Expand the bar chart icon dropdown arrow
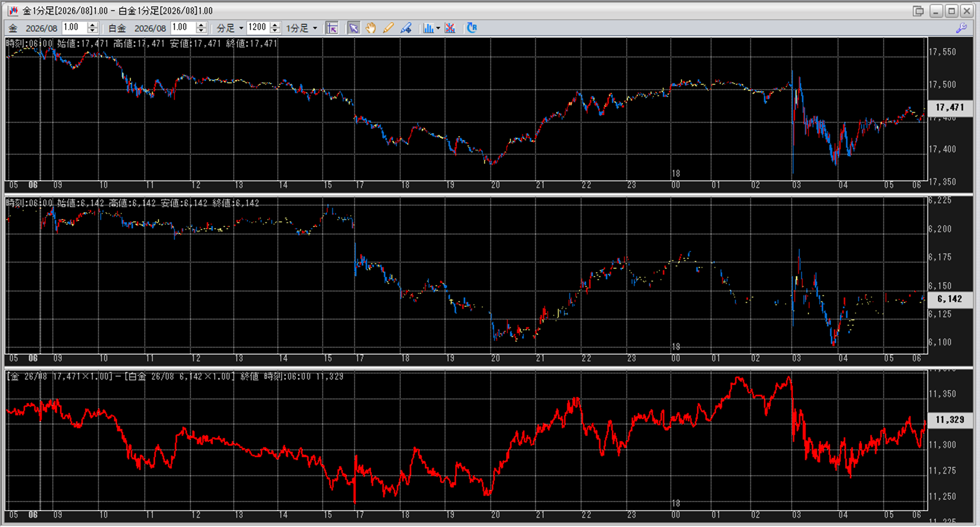 [x=438, y=28]
